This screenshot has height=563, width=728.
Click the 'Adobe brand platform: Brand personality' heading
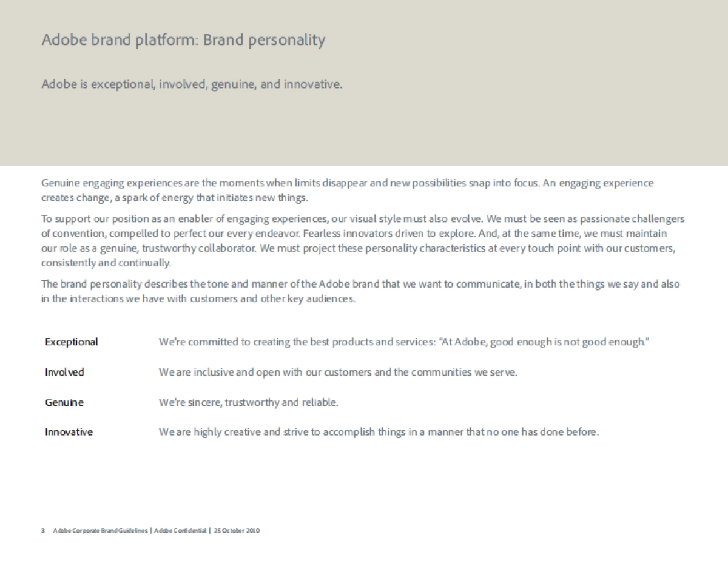click(x=183, y=40)
